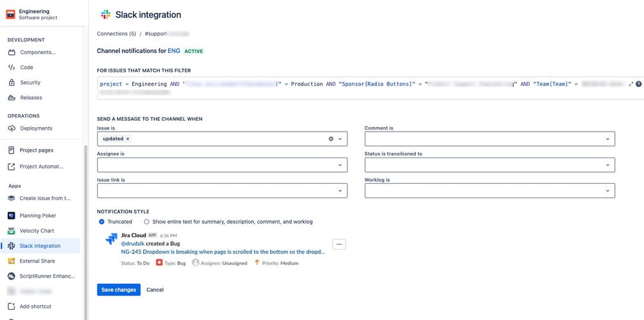Image resolution: width=644 pixels, height=320 pixels.
Task: Remove the 'updated' tag with its x
Action: pyautogui.click(x=128, y=139)
